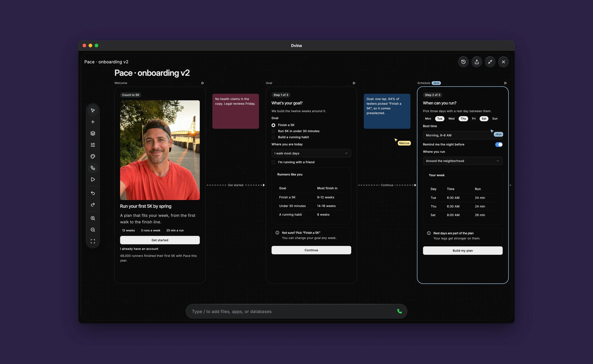Open Around the neighborhood dropdown
Viewport: 593px width, 364px height.
(462, 161)
